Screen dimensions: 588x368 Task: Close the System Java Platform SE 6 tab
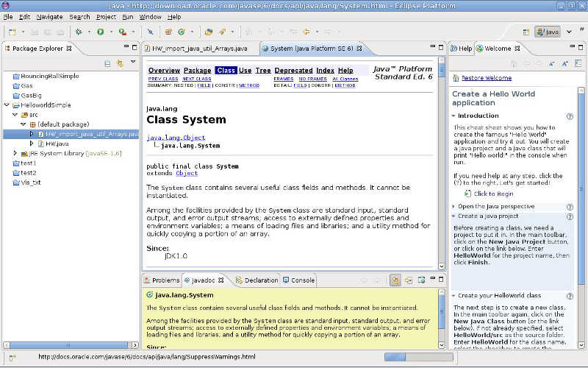click(359, 49)
